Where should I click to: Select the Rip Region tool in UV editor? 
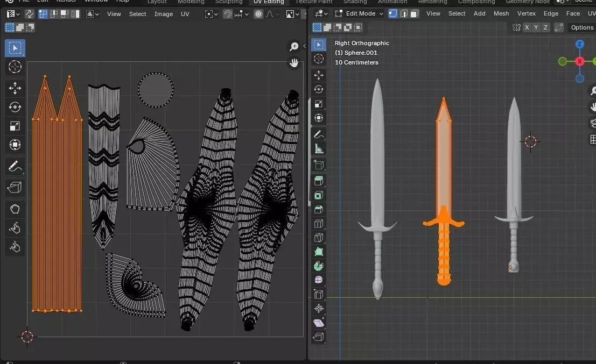click(x=15, y=187)
